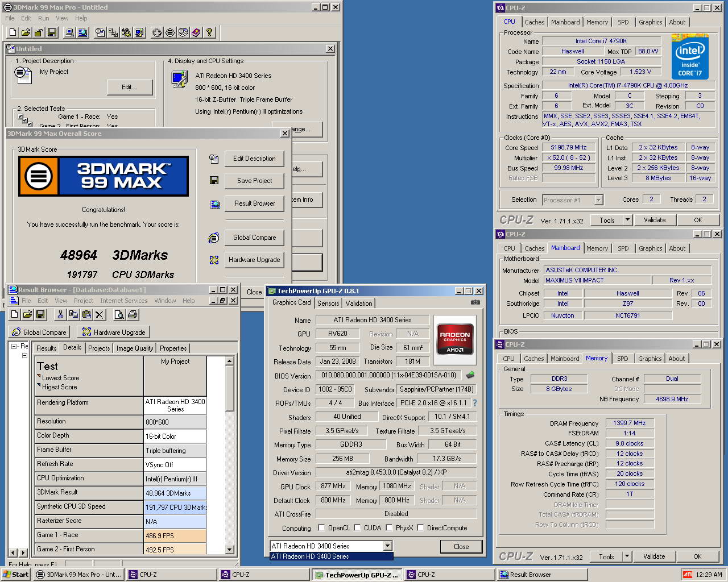Click Cut scissors icon in Result Browser

(60, 314)
